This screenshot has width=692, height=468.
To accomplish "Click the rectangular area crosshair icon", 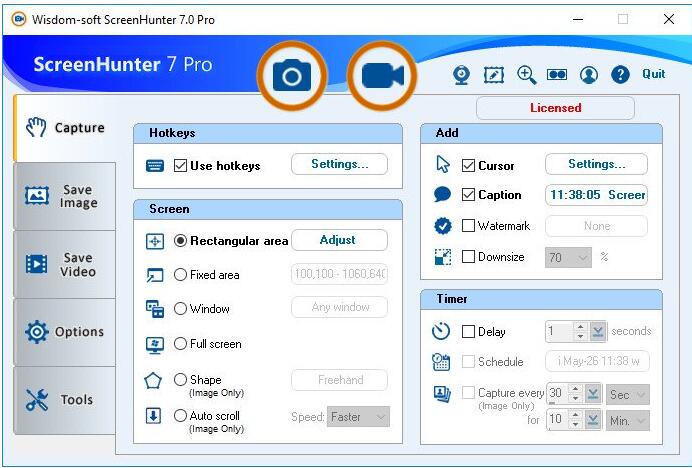I will pyautogui.click(x=155, y=242).
